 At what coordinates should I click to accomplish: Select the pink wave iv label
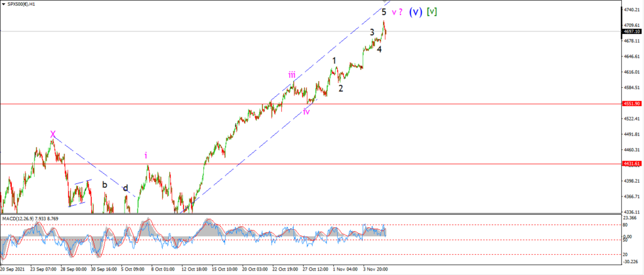306,112
